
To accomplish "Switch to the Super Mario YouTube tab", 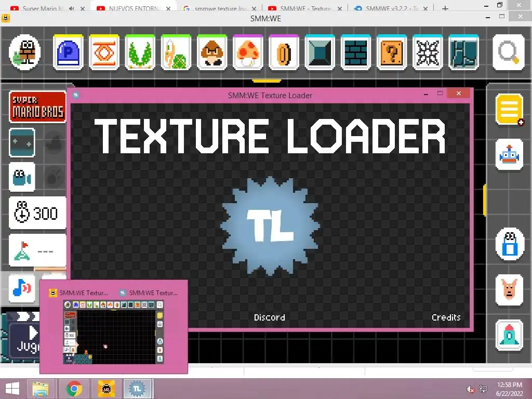I will tap(43, 8).
